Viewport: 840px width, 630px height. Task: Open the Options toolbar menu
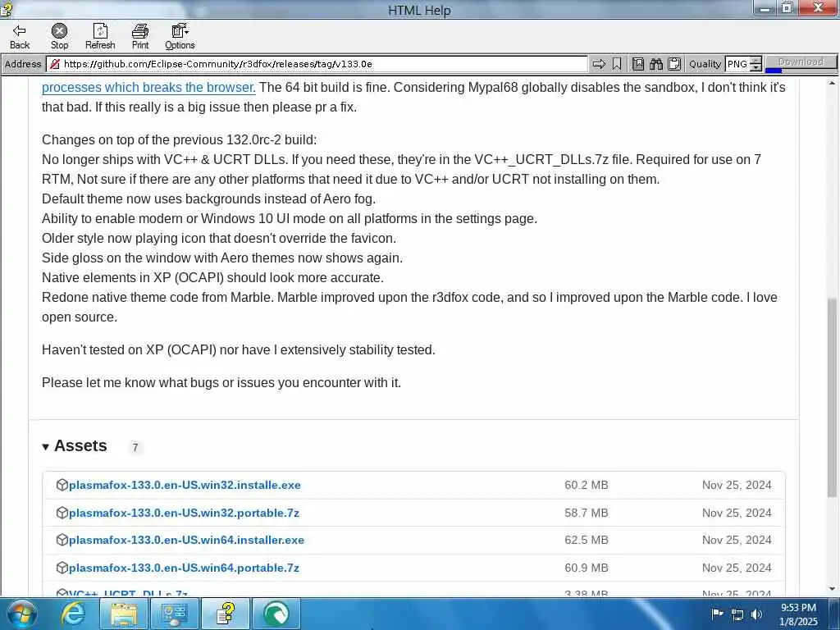[180, 36]
